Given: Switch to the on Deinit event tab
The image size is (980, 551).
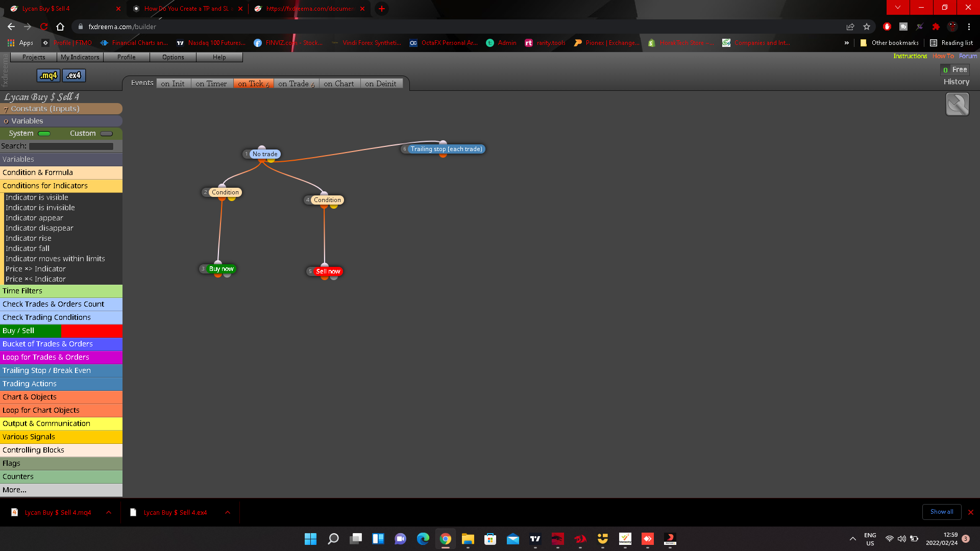Looking at the screenshot, I should tap(381, 84).
